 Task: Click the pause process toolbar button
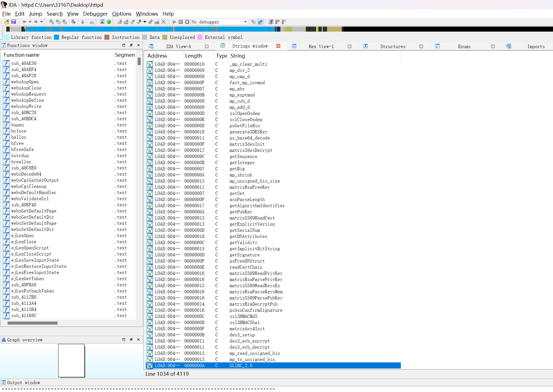(181, 22)
